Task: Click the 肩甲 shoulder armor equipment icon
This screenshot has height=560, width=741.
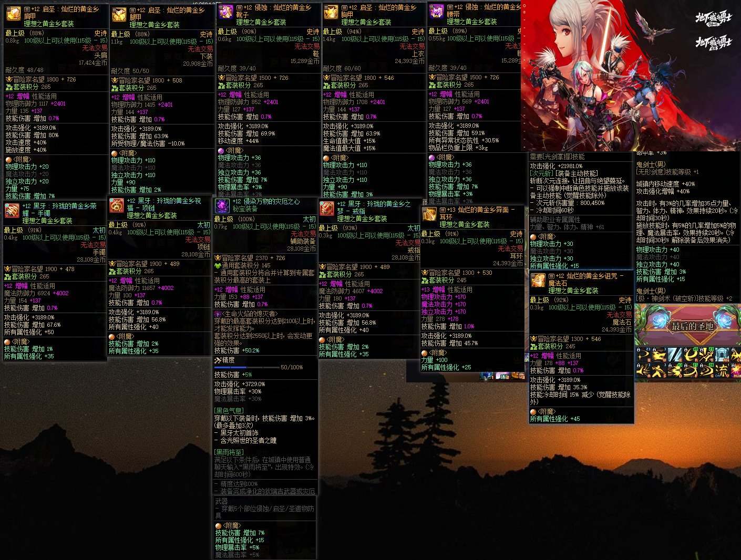Action: coord(13,13)
